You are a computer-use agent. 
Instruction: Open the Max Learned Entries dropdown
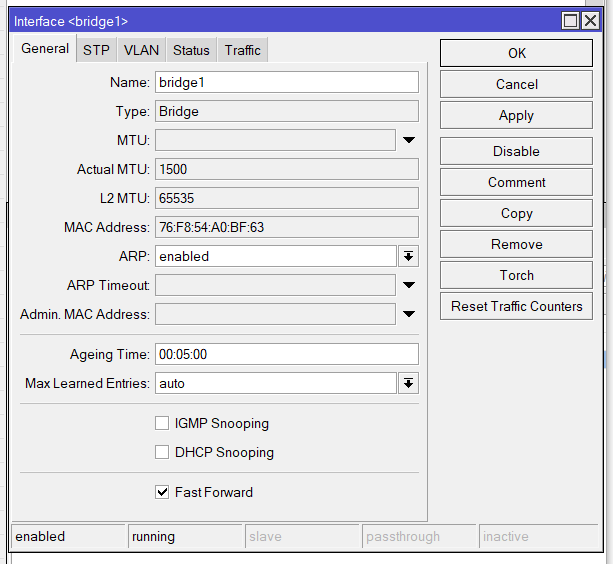(x=409, y=383)
